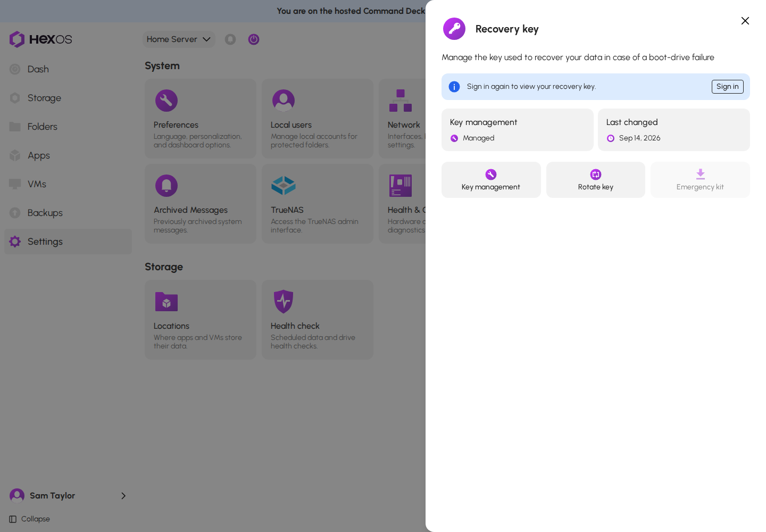766x532 pixels.
Task: Collapse the sidebar
Action: click(x=30, y=519)
